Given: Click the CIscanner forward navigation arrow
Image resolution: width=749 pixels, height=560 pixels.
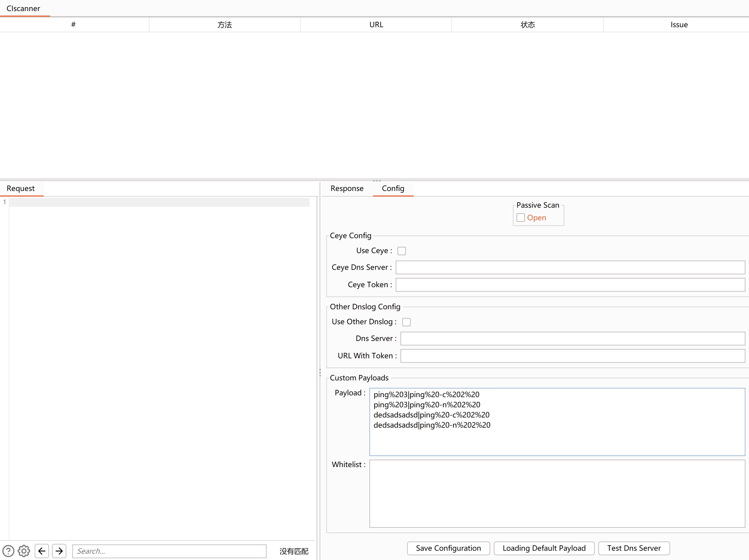Looking at the screenshot, I should (59, 551).
